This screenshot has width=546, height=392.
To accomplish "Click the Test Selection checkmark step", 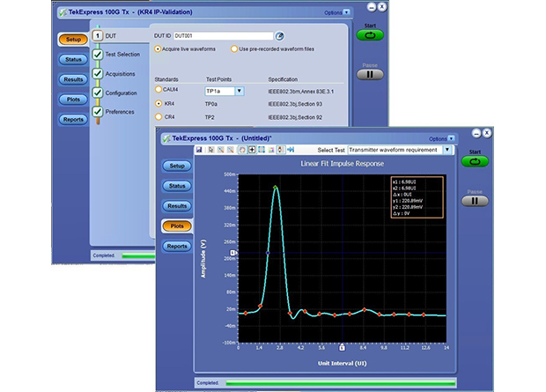I will pyautogui.click(x=98, y=55).
